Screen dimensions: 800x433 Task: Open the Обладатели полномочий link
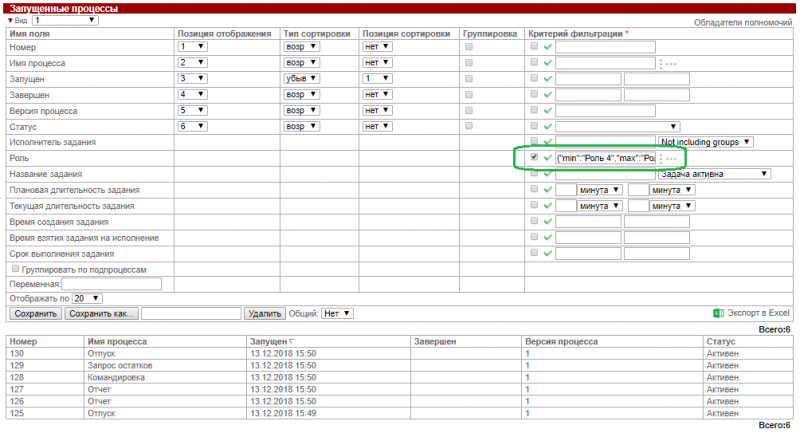pos(743,22)
